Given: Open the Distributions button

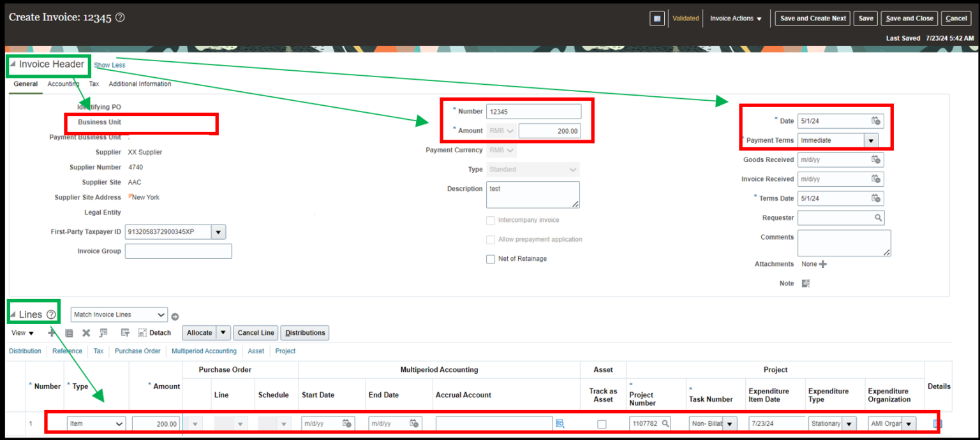Looking at the screenshot, I should point(304,332).
